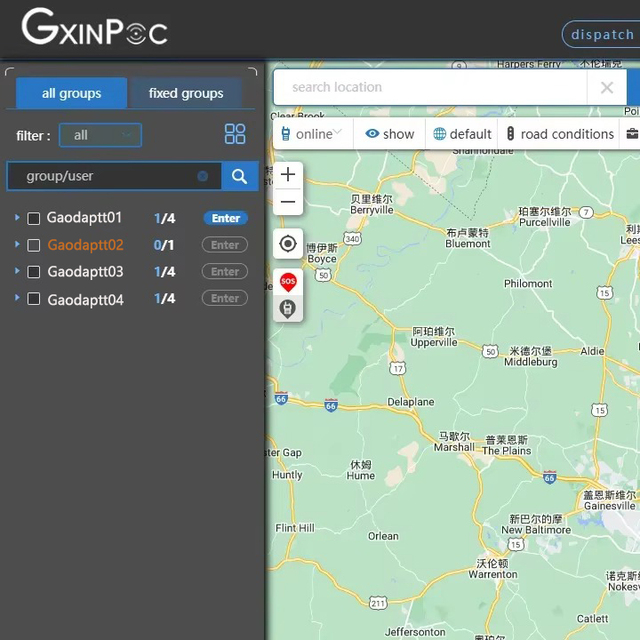Image resolution: width=640 pixels, height=640 pixels.
Task: Click the group/user search magnifier button
Action: pos(240,176)
